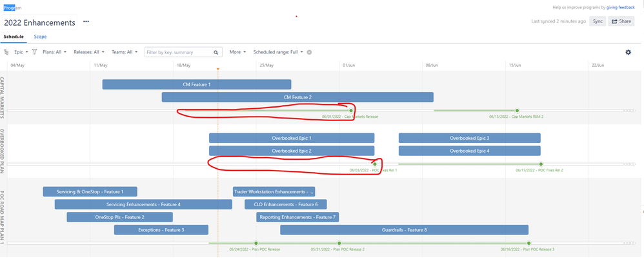Click the orange today marker triangle
The width and height of the screenshot is (644, 268).
217,69
